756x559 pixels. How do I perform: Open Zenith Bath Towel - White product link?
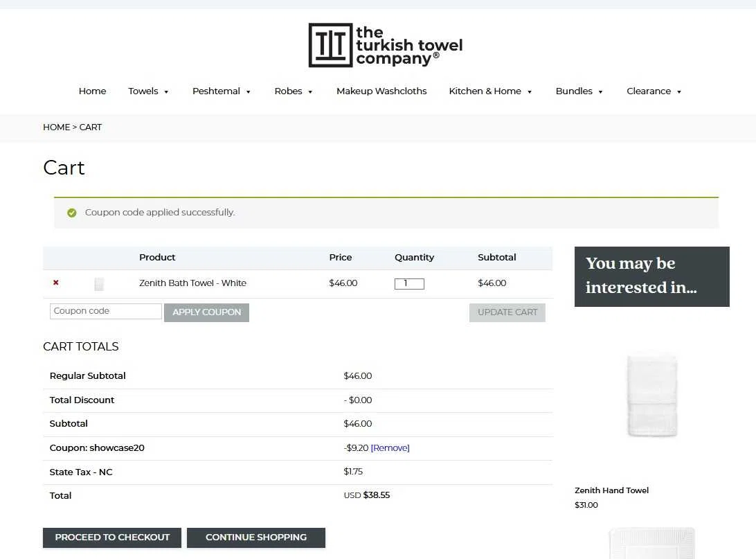pyautogui.click(x=192, y=283)
